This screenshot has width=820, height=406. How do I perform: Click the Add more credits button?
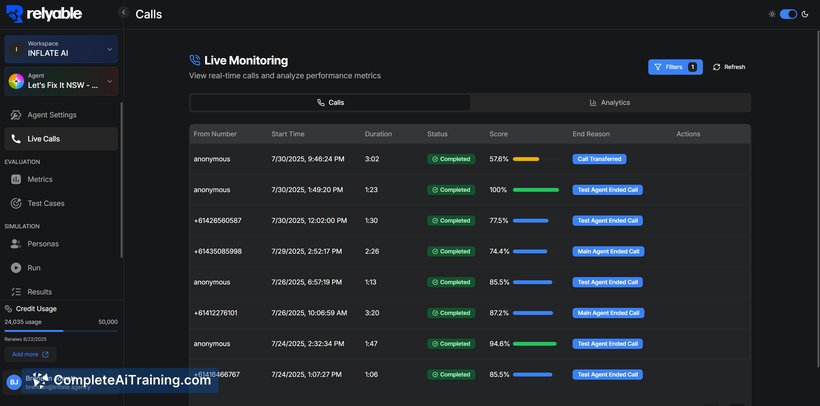pyautogui.click(x=30, y=354)
